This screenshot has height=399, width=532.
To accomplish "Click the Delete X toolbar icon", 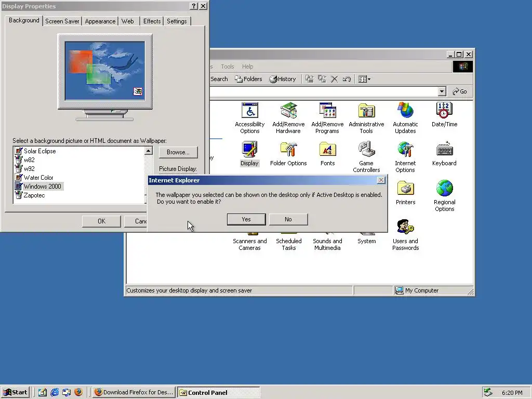I will click(334, 79).
